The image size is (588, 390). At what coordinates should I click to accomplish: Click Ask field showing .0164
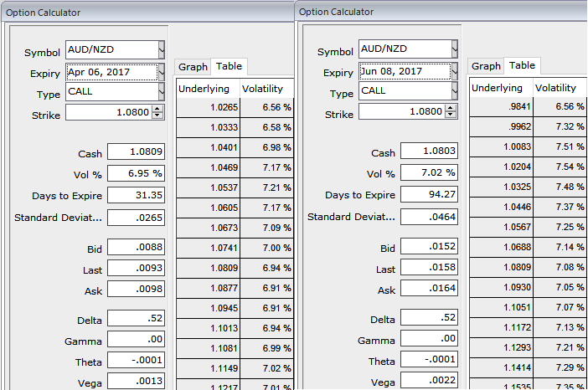[x=430, y=289]
